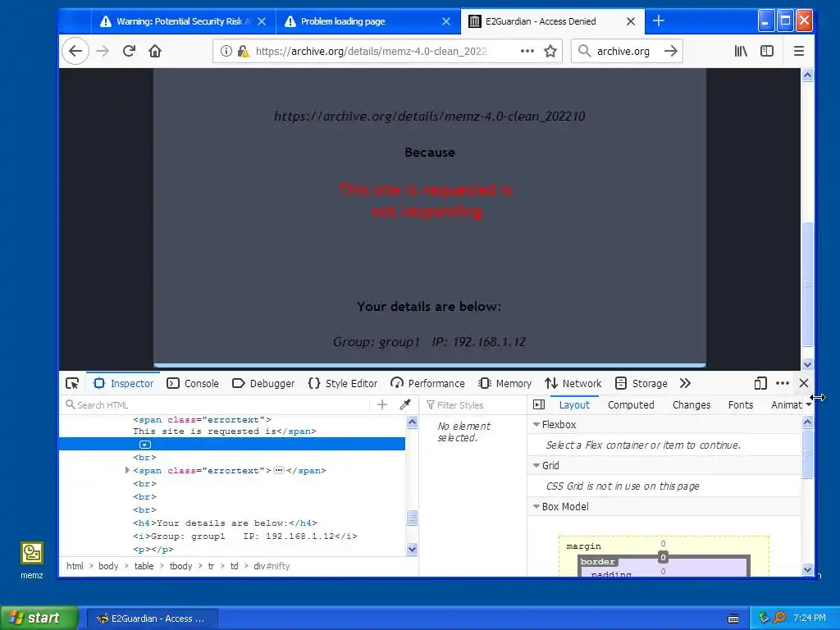Edit the box model margin top value

663,544
